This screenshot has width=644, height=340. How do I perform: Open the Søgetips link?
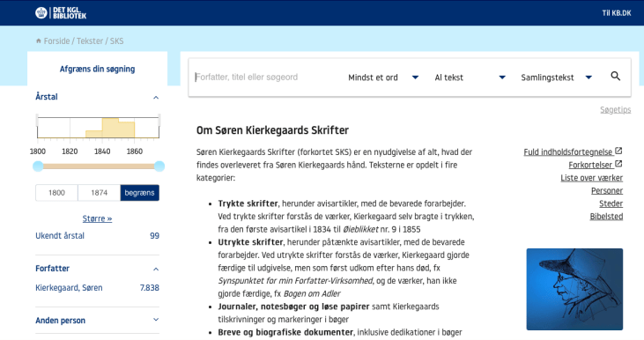pyautogui.click(x=615, y=109)
